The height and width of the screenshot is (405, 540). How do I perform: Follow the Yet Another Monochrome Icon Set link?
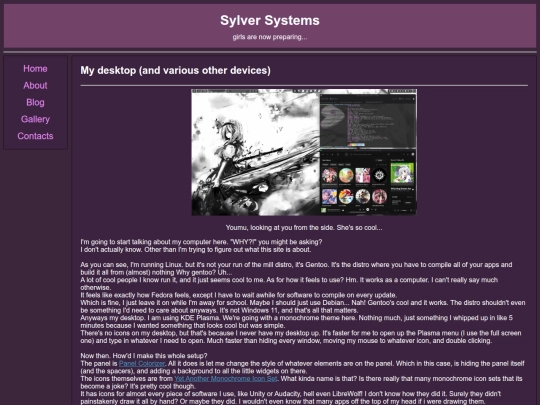225,378
